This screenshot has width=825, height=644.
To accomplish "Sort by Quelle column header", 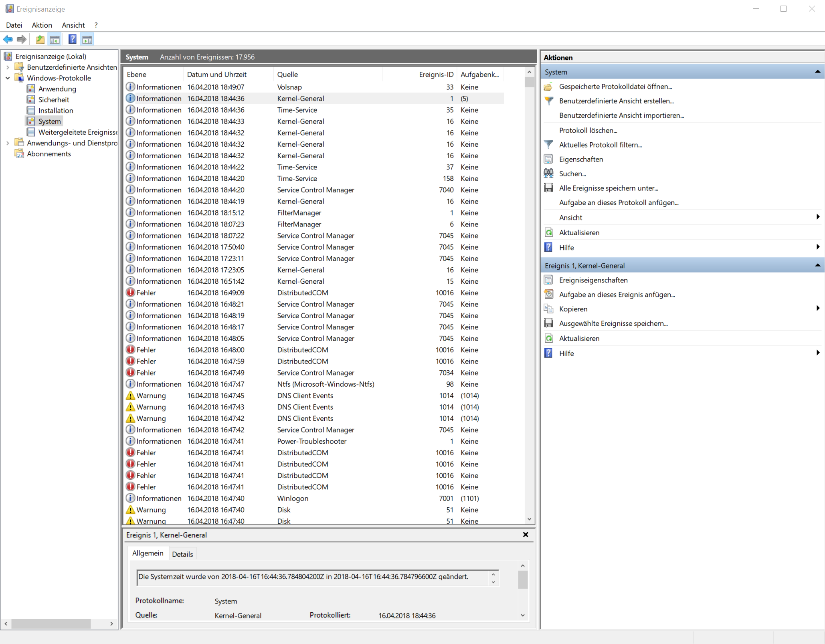I will [x=328, y=75].
